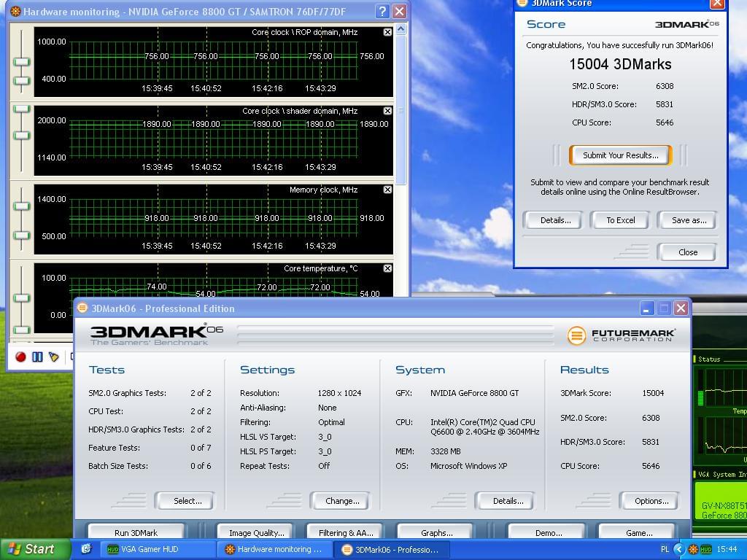Click the clear history broom icon
Screen dimensions: 747x560
click(x=54, y=357)
